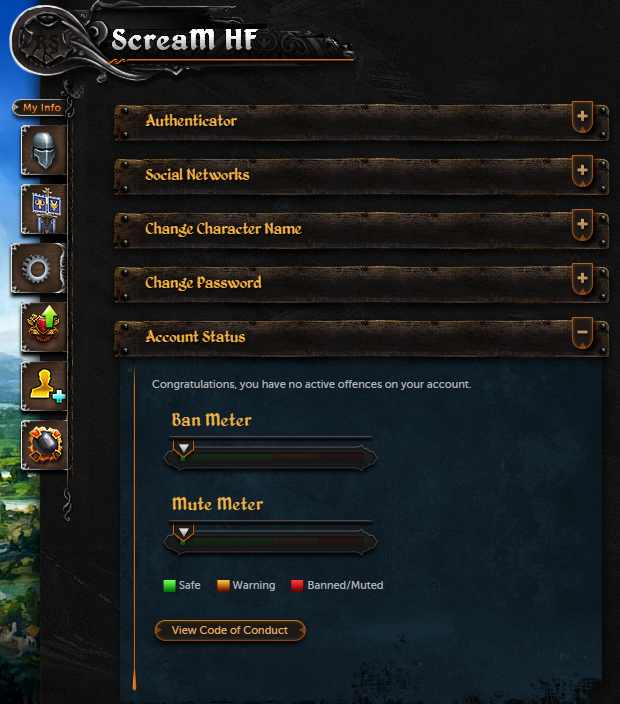Collapse Account Status with minus button
The height and width of the screenshot is (704, 620).
pos(582,333)
